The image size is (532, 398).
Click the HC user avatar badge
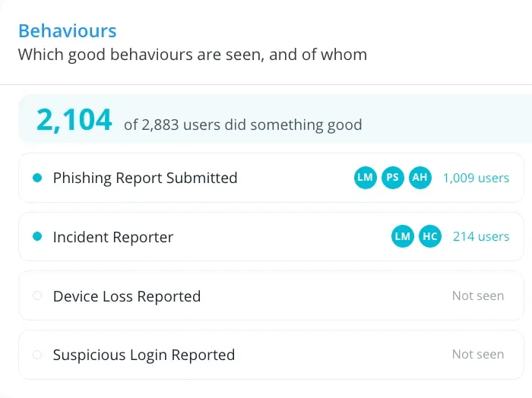[430, 236]
